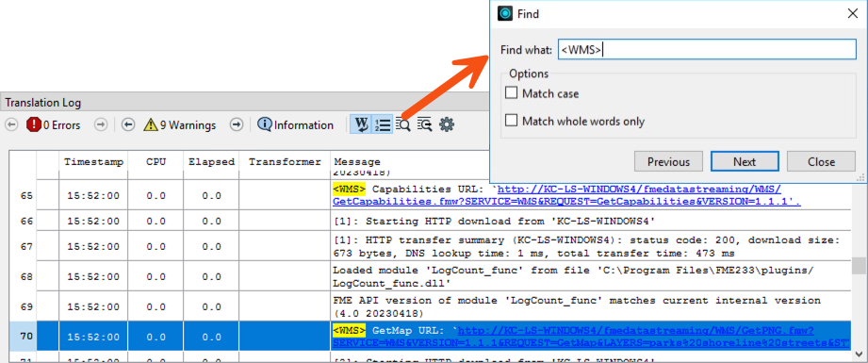Click the Find what text field
The height and width of the screenshot is (363, 868).
click(706, 49)
